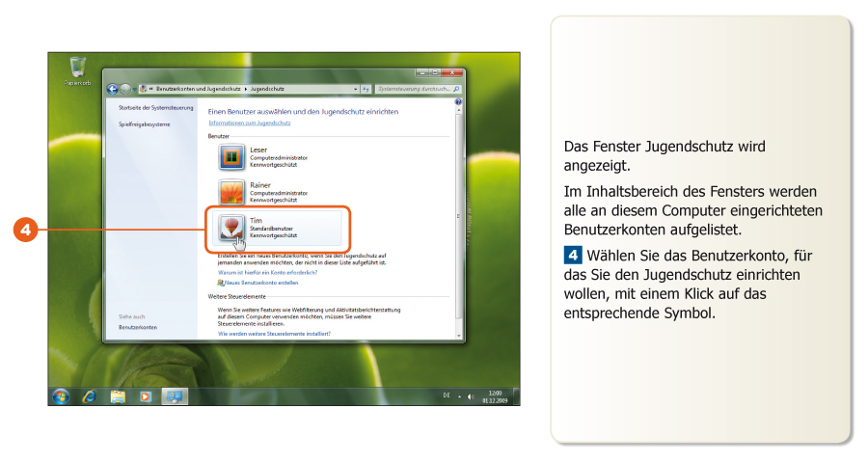
Task: Open the Windows Start menu orb
Action: (62, 395)
